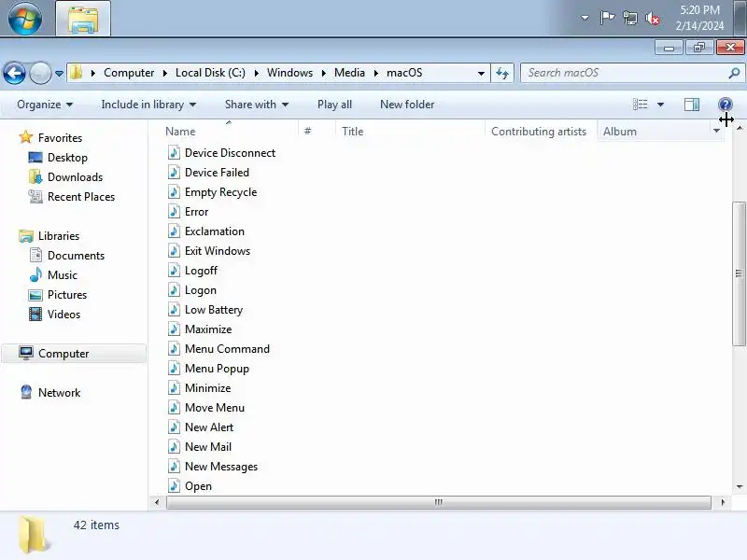Expand the address bar history dropdown

pos(481,74)
